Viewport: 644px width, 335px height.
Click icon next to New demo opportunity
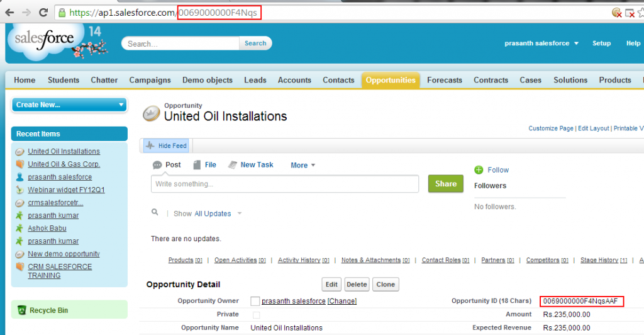coord(19,254)
